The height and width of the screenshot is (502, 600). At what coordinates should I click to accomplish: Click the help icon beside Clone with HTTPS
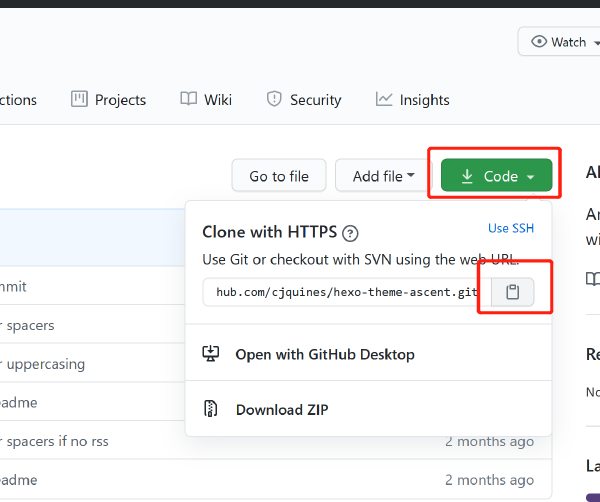tap(350, 233)
